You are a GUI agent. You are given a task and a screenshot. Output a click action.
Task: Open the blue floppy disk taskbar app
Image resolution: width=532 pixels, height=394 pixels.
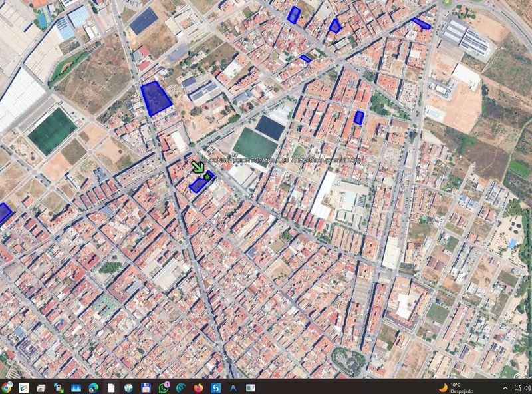coord(146,387)
